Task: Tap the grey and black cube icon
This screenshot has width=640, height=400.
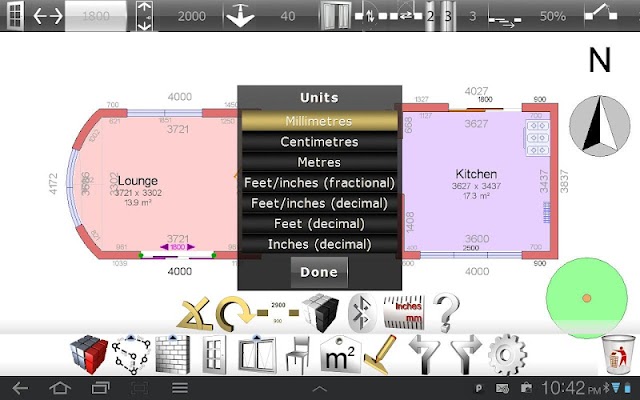Action: click(320, 313)
